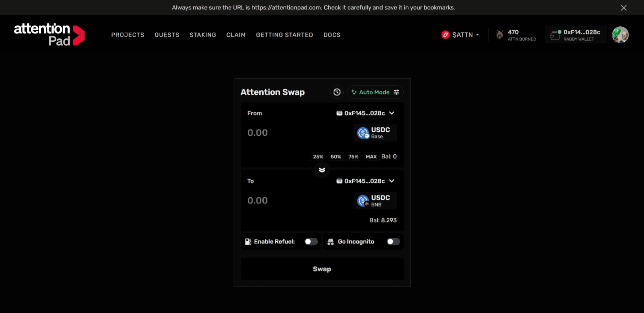Click the URL warning banner text
The height and width of the screenshot is (313, 644).
(313, 8)
